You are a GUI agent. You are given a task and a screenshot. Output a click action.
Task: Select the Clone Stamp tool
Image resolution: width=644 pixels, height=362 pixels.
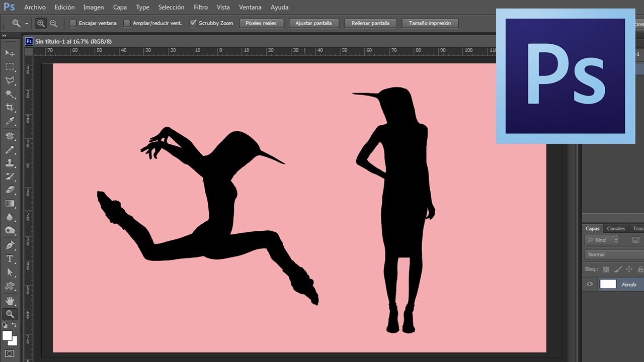tap(10, 163)
